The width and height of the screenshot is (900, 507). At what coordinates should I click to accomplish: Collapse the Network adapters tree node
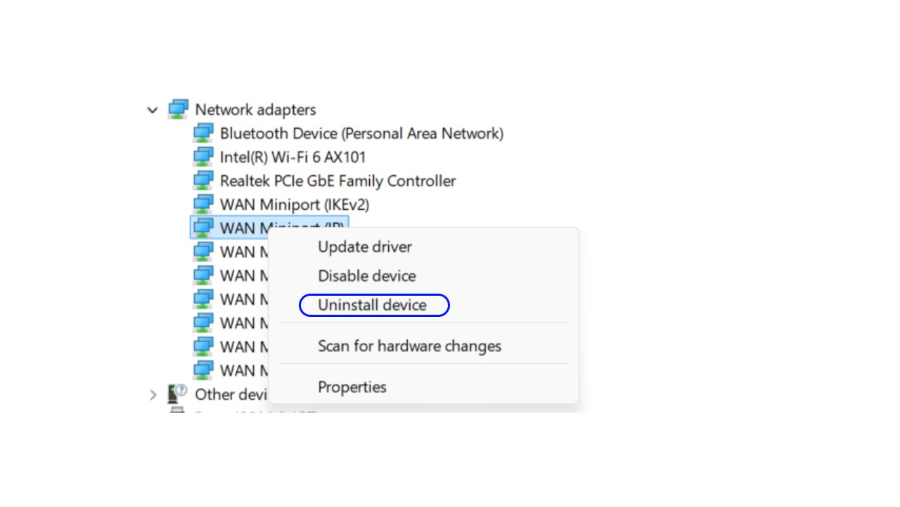tap(153, 110)
